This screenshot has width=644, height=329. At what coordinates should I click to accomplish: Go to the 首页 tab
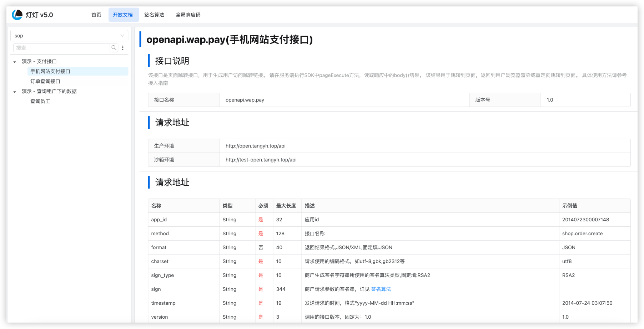pyautogui.click(x=96, y=15)
